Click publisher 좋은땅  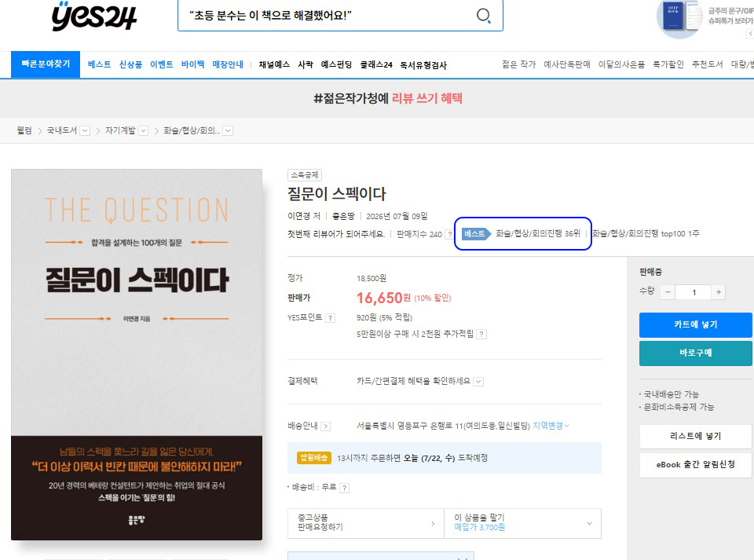point(343,216)
